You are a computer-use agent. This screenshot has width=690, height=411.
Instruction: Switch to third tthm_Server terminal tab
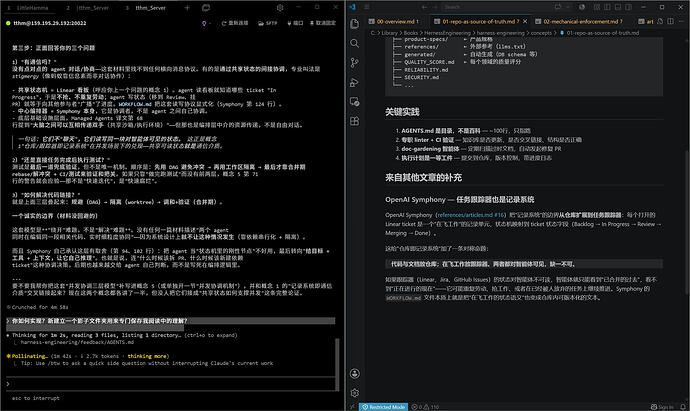pos(147,8)
